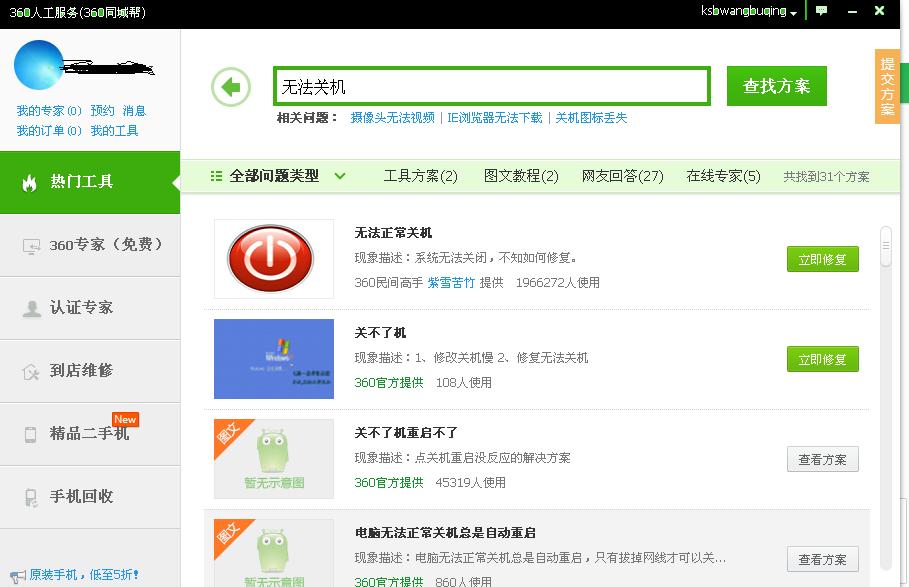Click the flame icon beside 热门工具
The image size is (909, 587).
coord(29,183)
